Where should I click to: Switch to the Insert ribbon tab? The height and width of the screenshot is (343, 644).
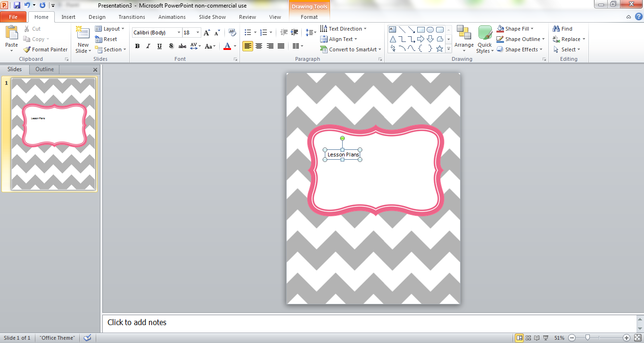click(x=68, y=17)
